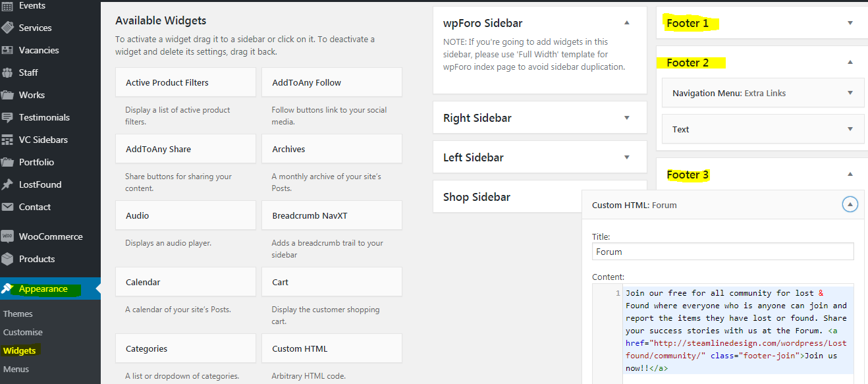
Task: Open the Customise link under Appearance
Action: 23,332
